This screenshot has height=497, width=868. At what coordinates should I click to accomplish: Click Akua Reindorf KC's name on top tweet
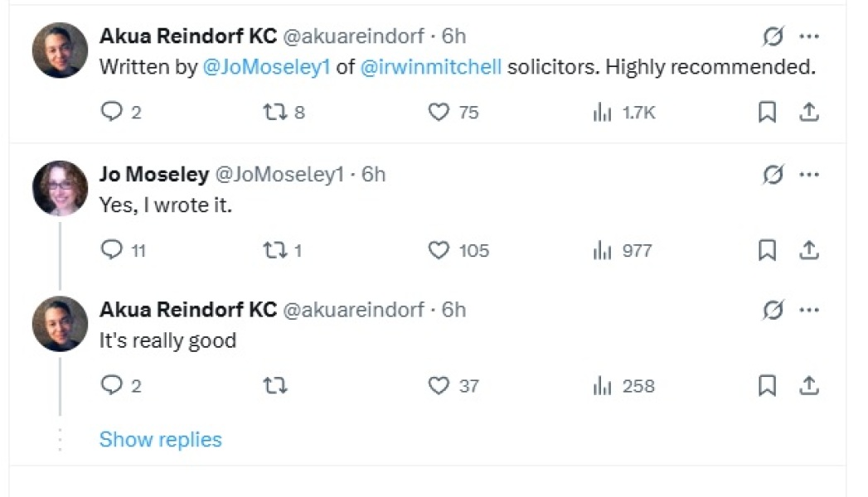click(187, 36)
